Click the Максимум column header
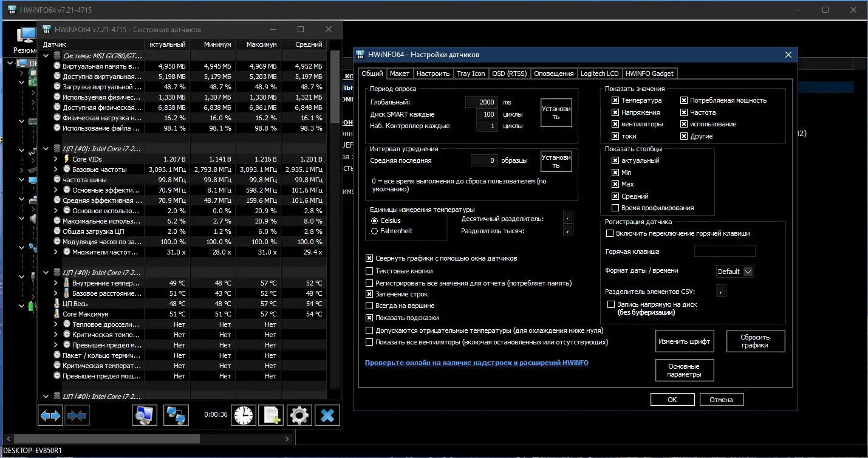The width and height of the screenshot is (868, 458). point(258,44)
